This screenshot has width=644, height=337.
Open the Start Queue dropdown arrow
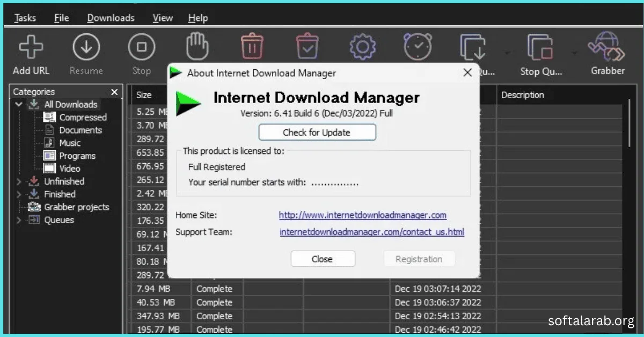point(507,53)
